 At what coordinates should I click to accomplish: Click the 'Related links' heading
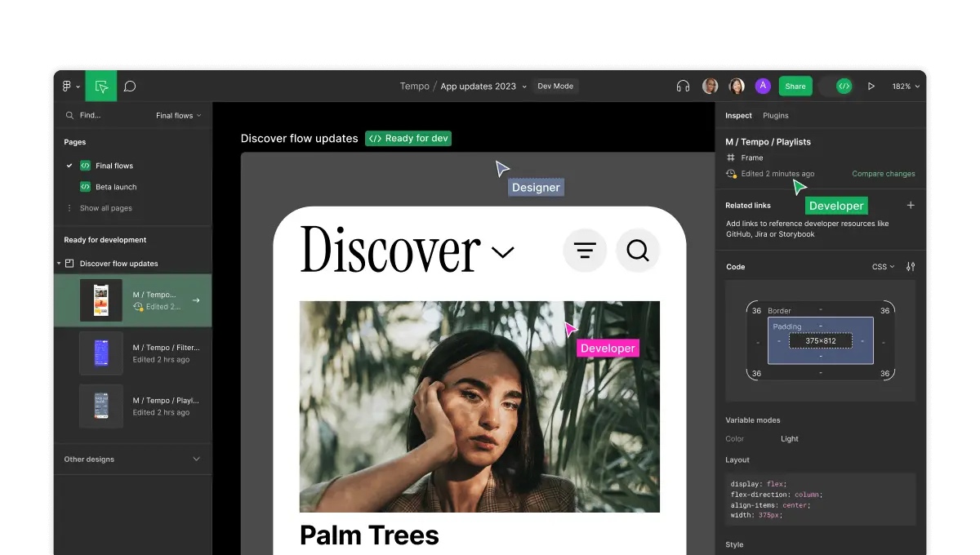pyautogui.click(x=748, y=206)
